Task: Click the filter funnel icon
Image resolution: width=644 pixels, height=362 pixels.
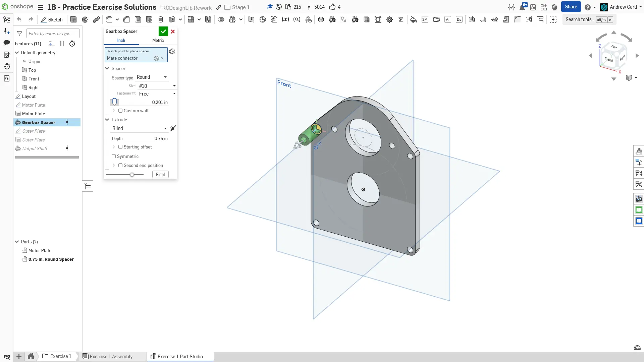Action: tap(20, 34)
